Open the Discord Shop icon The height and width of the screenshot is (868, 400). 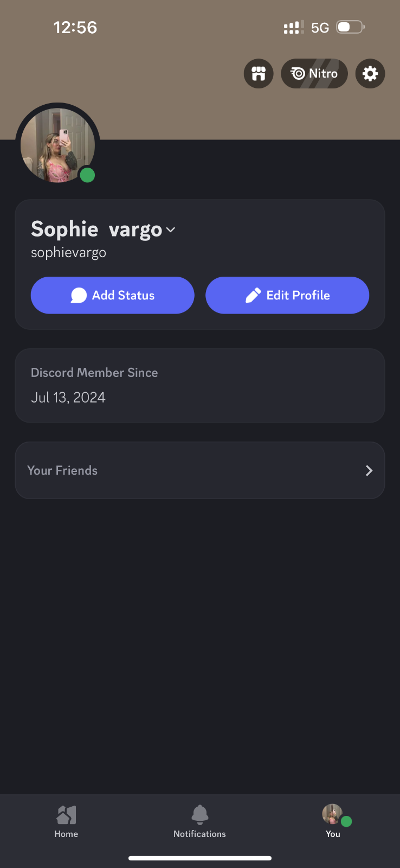(259, 73)
